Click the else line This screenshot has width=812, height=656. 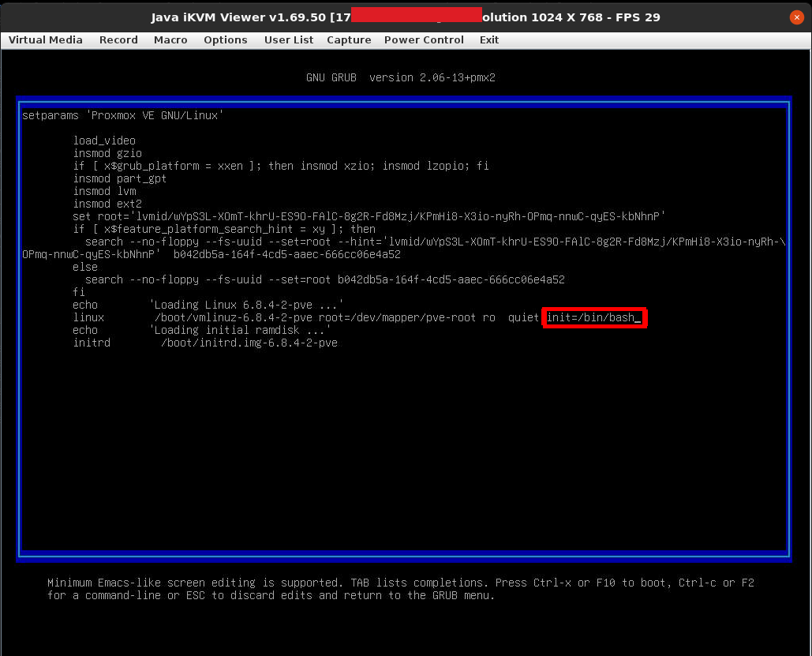(x=85, y=267)
